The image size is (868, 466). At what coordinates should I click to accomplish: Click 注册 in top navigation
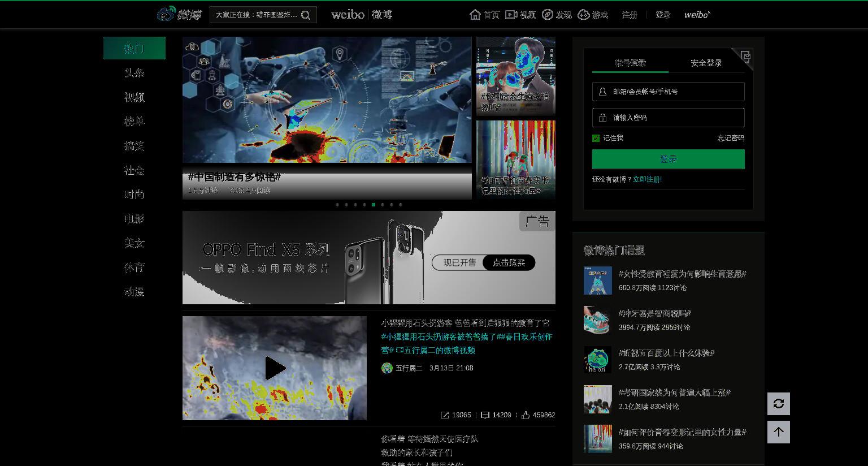[630, 15]
